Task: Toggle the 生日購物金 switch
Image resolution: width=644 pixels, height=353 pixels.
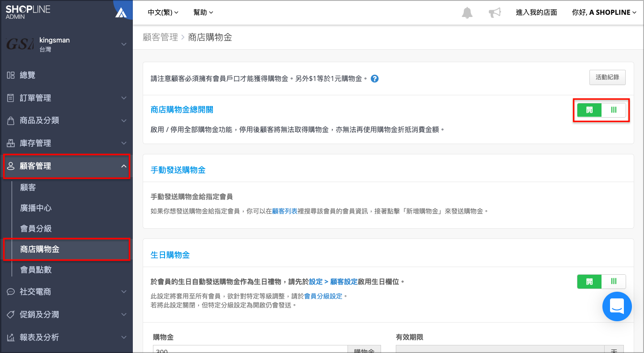Action: tap(601, 281)
